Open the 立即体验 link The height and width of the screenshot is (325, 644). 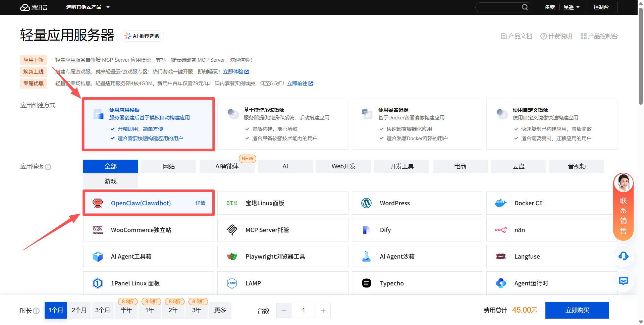pos(236,72)
